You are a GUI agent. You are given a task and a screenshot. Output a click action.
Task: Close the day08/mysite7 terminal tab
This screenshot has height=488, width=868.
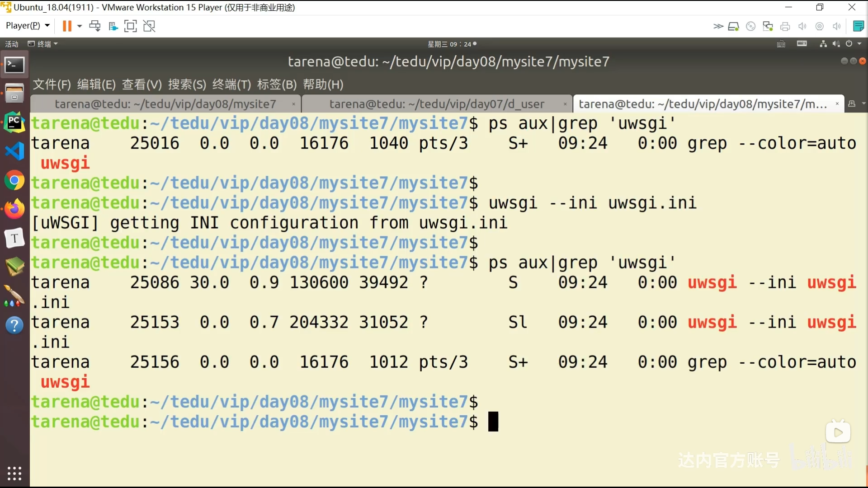pyautogui.click(x=294, y=104)
